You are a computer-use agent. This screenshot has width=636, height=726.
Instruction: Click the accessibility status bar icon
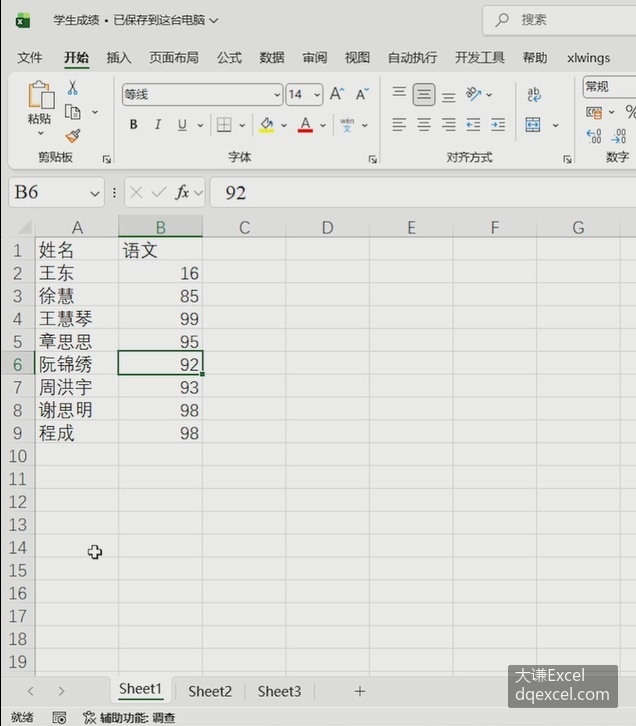(89, 718)
